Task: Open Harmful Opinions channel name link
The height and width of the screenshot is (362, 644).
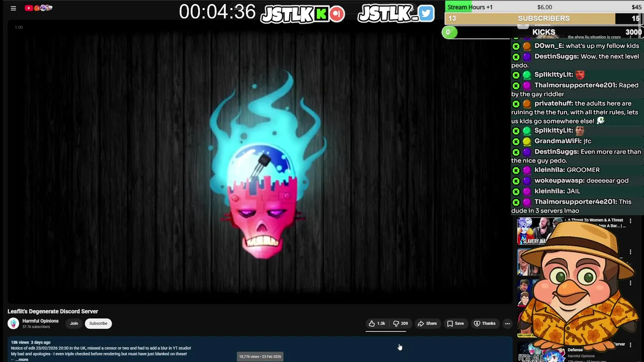Action: coord(40,321)
